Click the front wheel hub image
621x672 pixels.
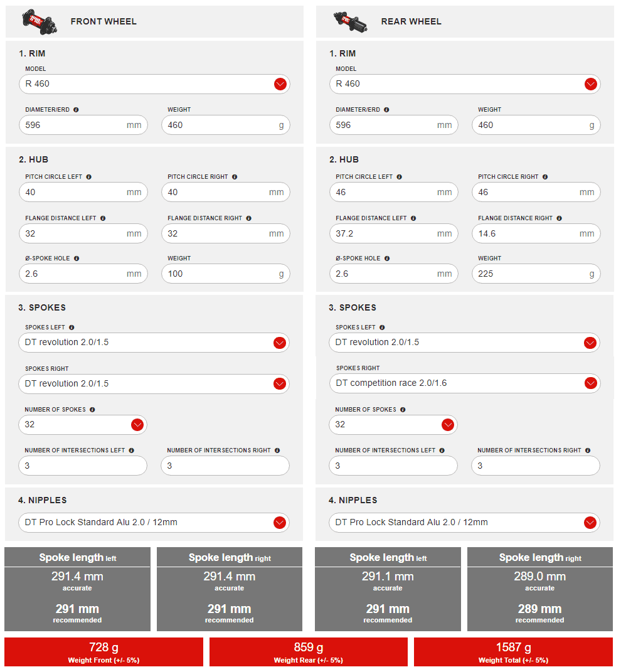tap(33, 21)
